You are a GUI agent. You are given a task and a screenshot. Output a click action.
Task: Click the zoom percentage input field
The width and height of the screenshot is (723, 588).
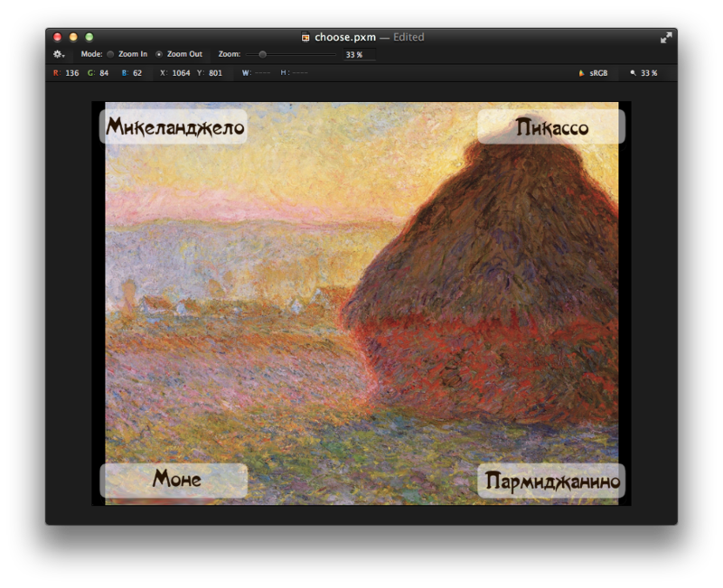360,55
